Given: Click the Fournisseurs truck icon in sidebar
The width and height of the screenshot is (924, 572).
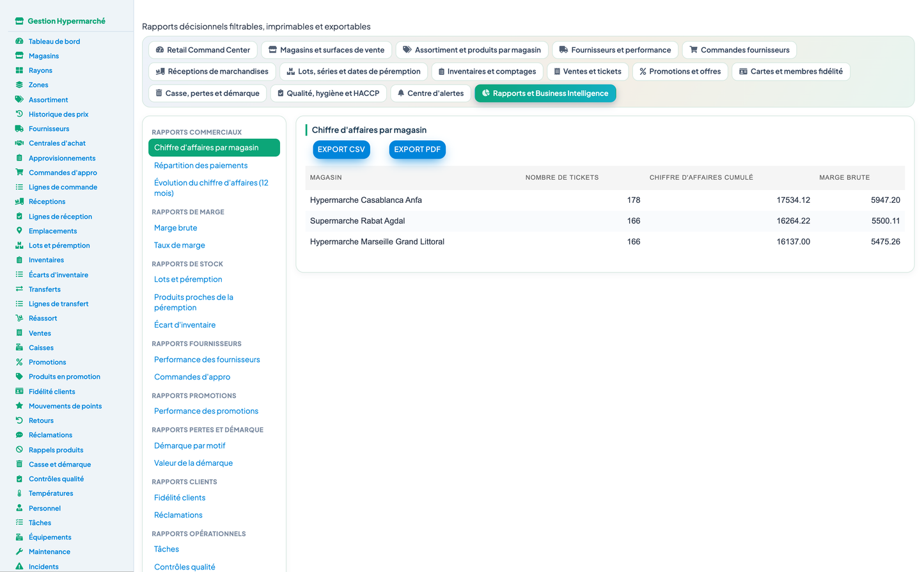Looking at the screenshot, I should point(19,129).
